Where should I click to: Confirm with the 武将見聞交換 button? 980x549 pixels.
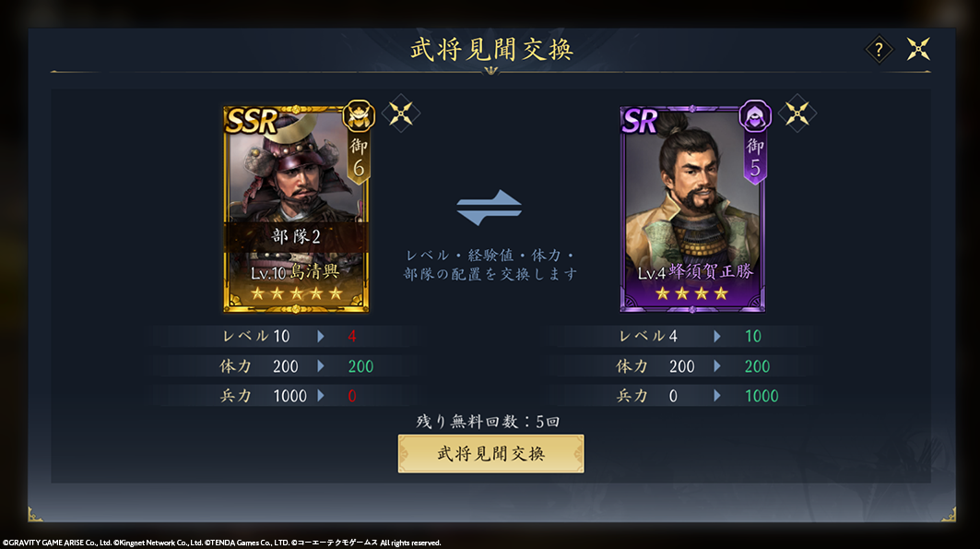click(490, 453)
